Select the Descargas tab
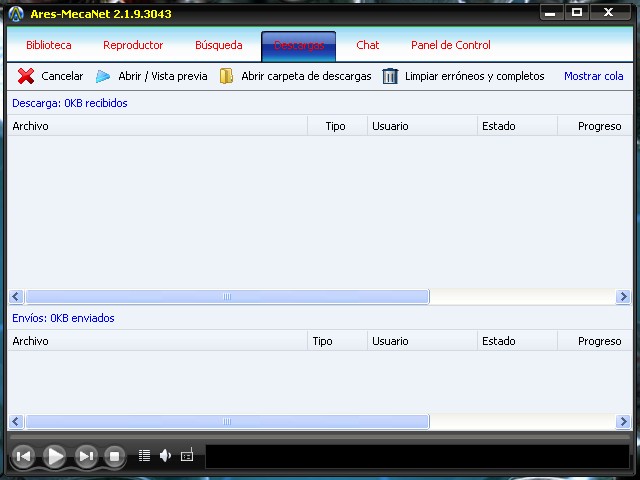Viewport: 640px width, 480px height. (x=299, y=46)
